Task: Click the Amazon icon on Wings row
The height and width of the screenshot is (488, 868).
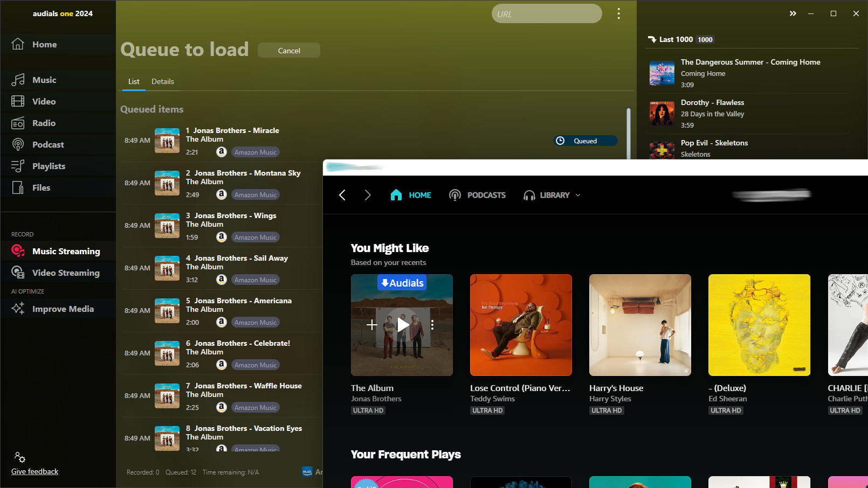Action: tap(222, 237)
